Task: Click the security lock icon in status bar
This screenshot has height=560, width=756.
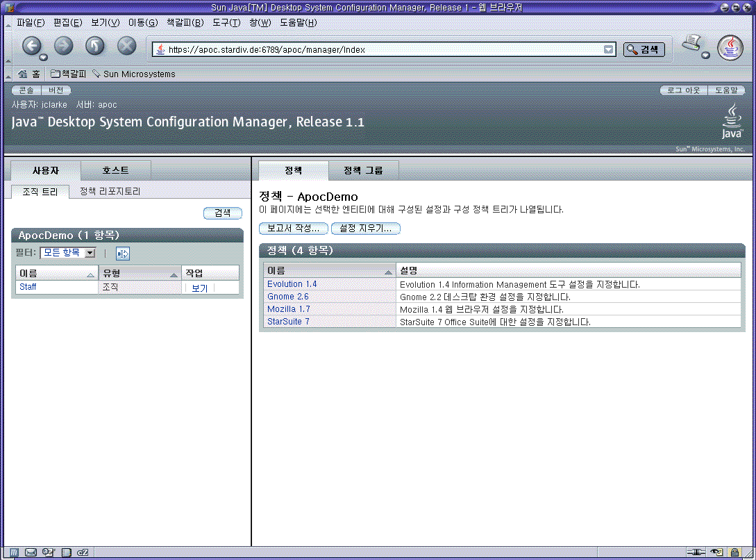Action: (734, 552)
